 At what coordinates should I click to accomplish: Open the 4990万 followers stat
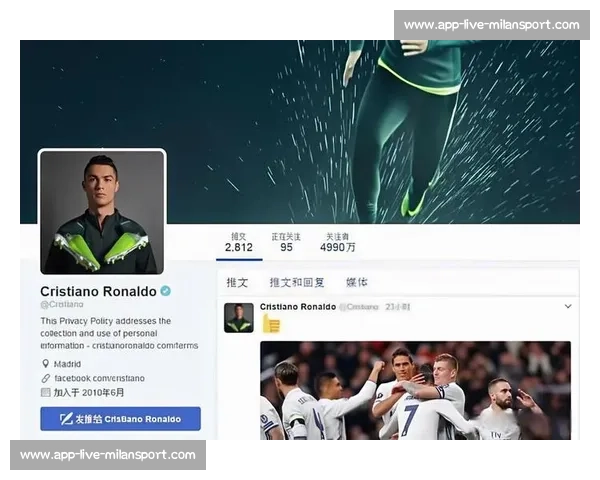tap(338, 243)
